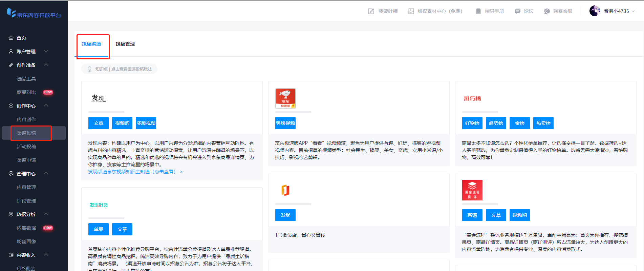644x271 pixels.
Task: Click the 京东极速版 channel logo
Action: pyautogui.click(x=285, y=98)
